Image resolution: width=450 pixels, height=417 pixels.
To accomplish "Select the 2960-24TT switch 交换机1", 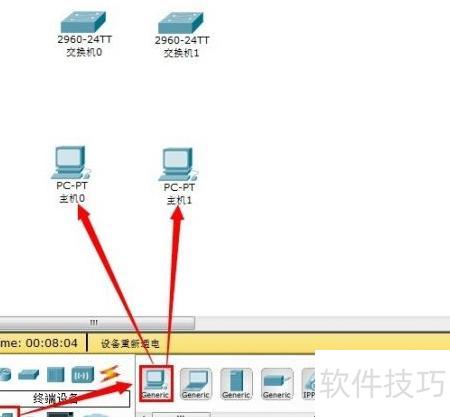I will coord(180,23).
